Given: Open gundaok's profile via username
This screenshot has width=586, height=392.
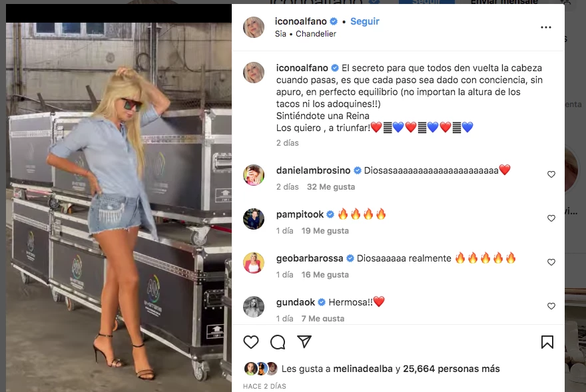Looking at the screenshot, I should [x=296, y=302].
